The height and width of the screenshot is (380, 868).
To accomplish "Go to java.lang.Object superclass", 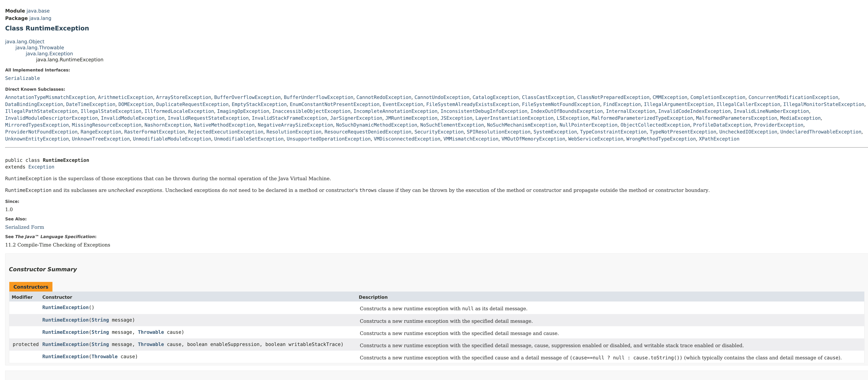I will click(25, 42).
